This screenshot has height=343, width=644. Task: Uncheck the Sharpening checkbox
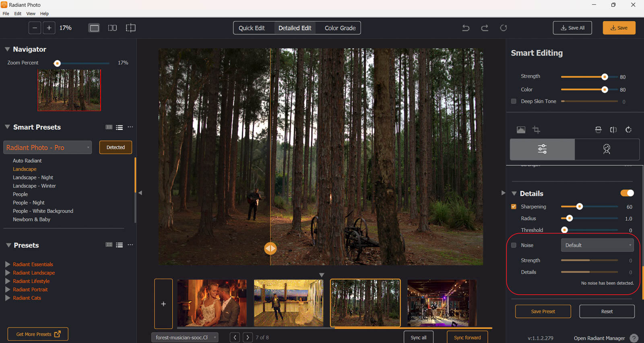pyautogui.click(x=514, y=207)
